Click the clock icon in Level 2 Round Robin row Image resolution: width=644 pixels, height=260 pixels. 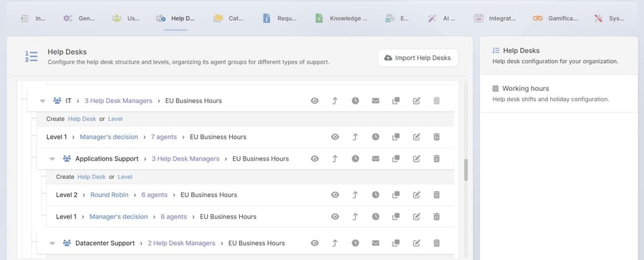(375, 195)
